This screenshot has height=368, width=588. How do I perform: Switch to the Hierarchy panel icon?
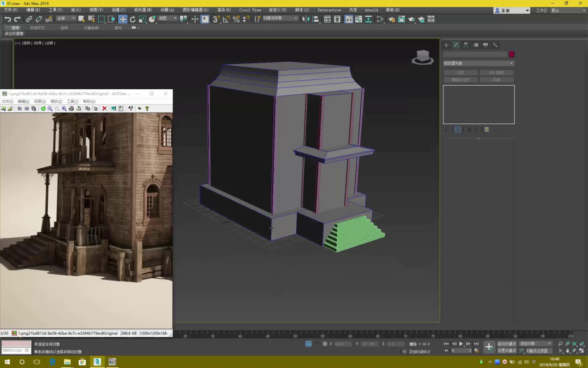point(466,45)
